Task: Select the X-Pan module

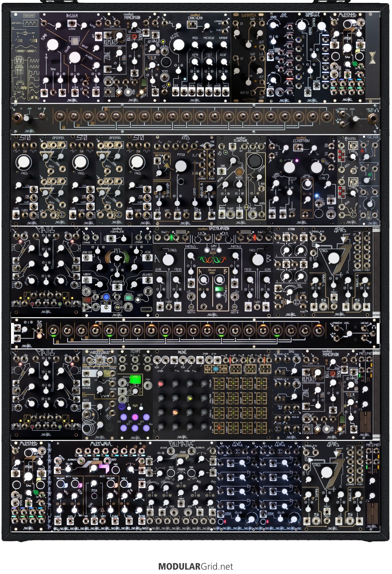Action: coord(291,272)
